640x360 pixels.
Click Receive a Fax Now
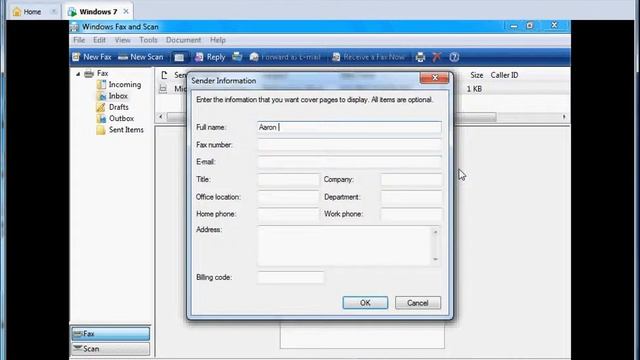[369, 57]
